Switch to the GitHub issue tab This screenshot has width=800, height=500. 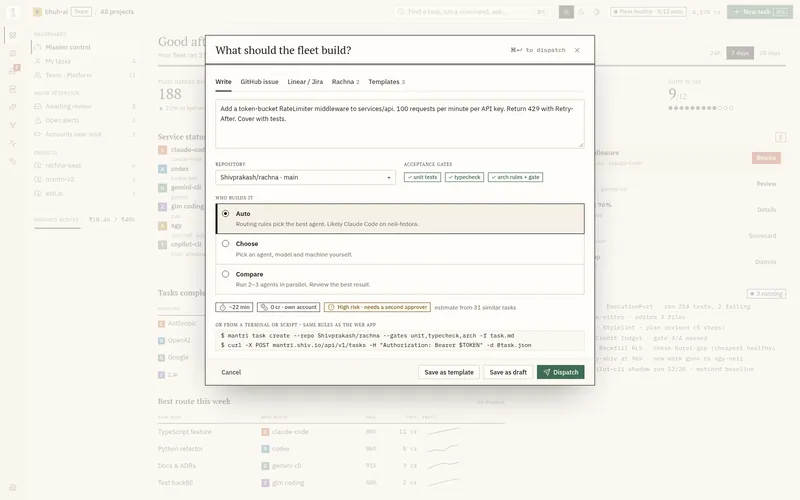click(259, 82)
